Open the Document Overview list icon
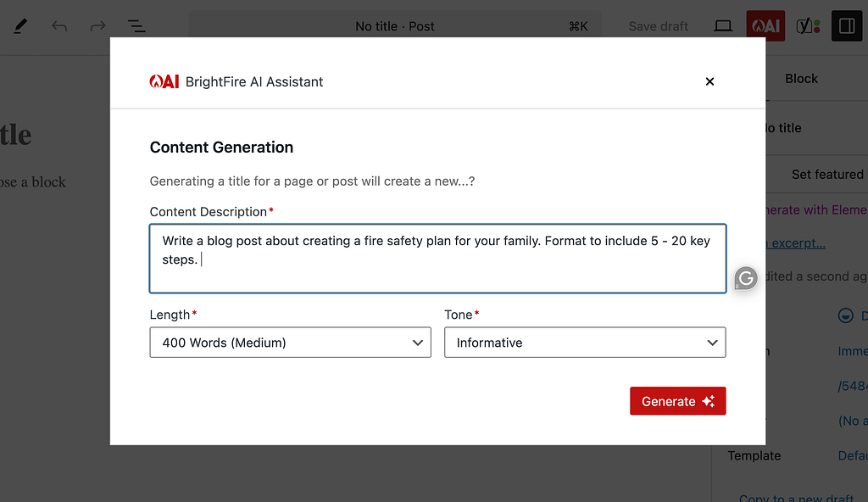The image size is (868, 502). tap(136, 26)
